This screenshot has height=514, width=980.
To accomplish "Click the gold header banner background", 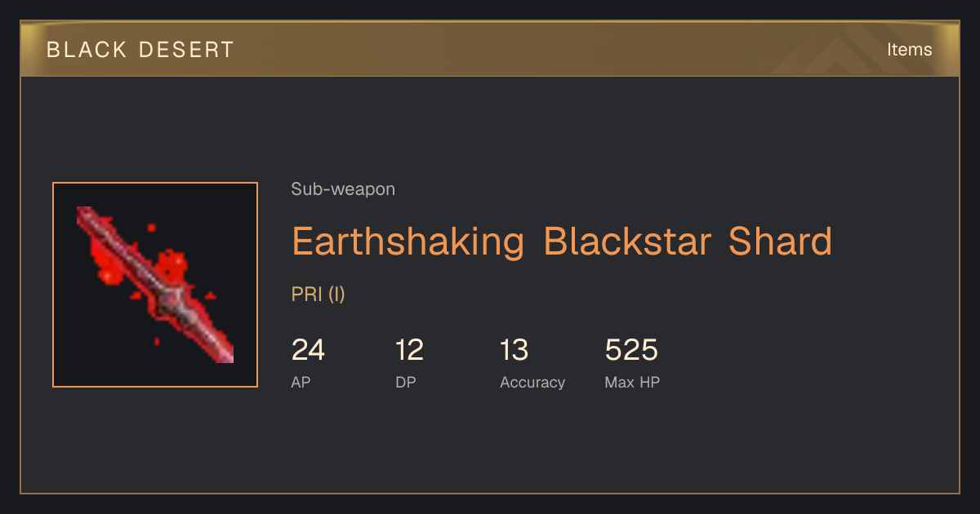I will [x=490, y=49].
